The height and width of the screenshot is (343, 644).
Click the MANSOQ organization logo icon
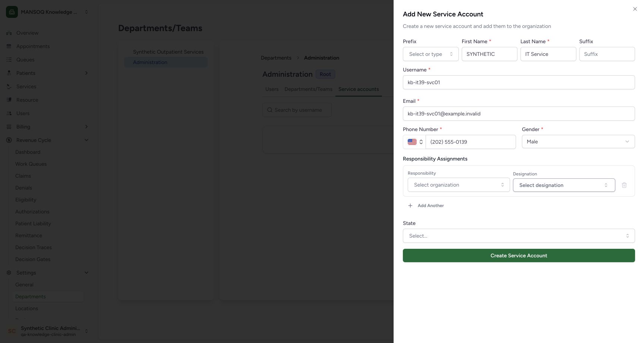tap(12, 12)
